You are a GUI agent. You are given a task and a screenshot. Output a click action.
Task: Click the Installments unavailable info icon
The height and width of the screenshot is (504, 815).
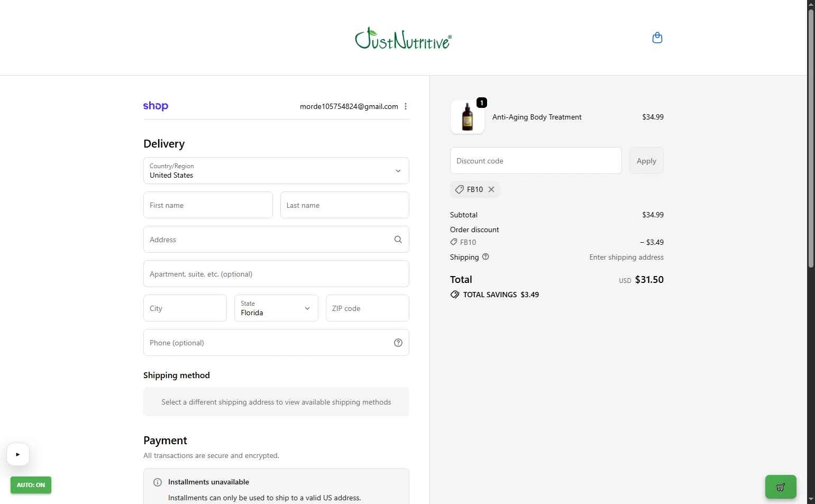(x=158, y=482)
